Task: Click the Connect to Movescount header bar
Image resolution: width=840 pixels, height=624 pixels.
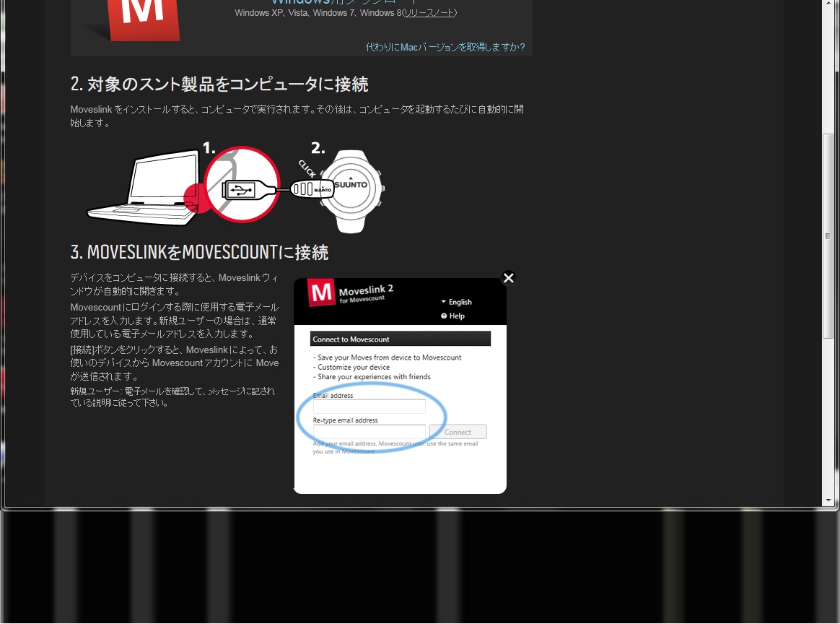Action: pyautogui.click(x=401, y=339)
